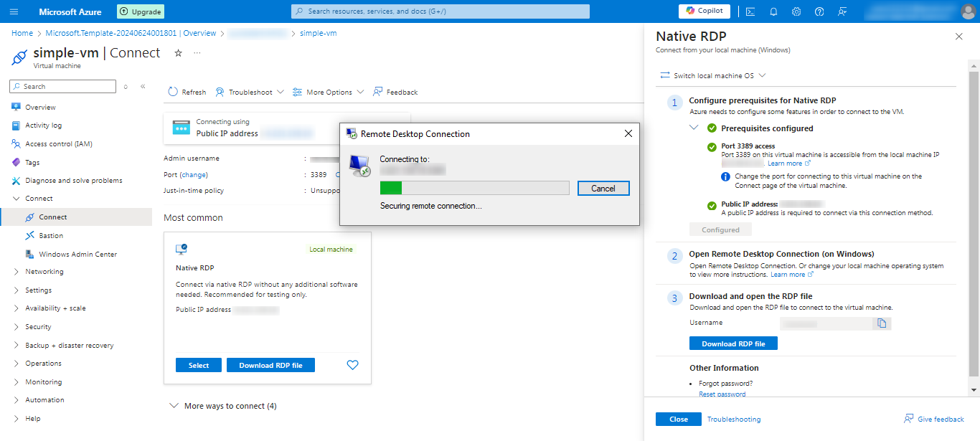Click the Reset password link

(x=722, y=394)
